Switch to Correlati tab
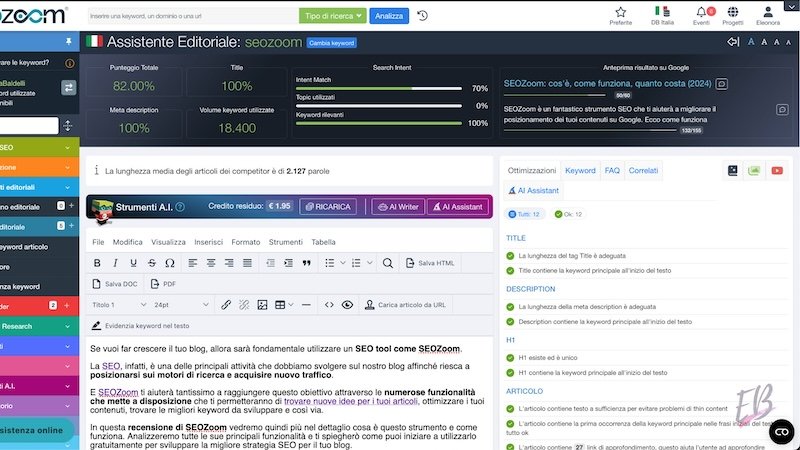Viewport: 800px width, 450px height. pyautogui.click(x=643, y=171)
